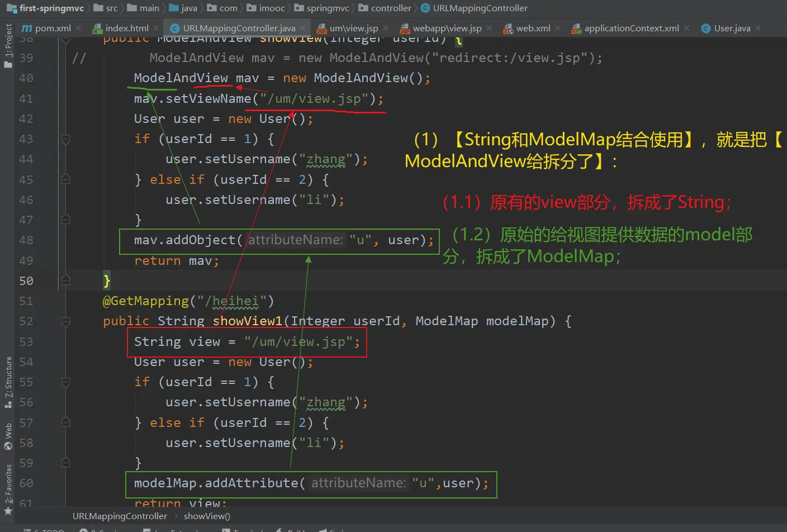Open the Project tool window
Viewport: 787px width, 532px height.
coord(8,45)
